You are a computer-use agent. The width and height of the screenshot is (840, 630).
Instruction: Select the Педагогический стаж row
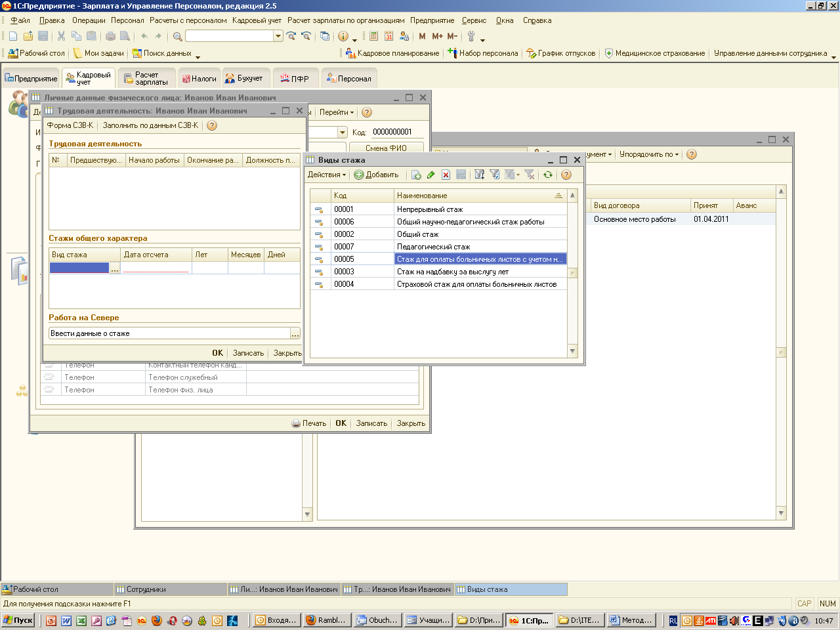tap(438, 247)
